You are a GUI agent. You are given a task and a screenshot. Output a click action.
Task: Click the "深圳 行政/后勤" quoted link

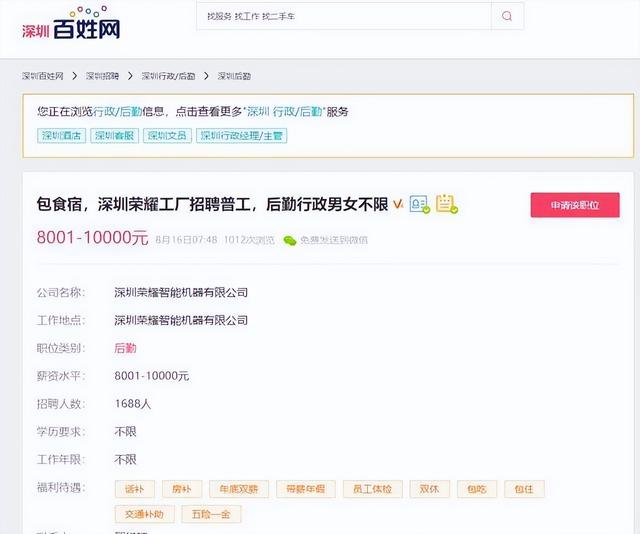(284, 111)
